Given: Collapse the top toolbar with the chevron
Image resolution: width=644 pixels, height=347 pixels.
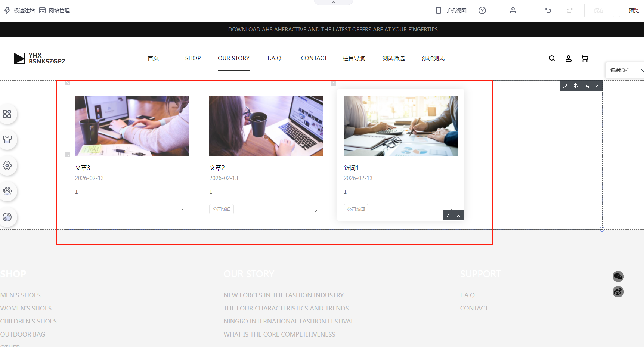Looking at the screenshot, I should [x=334, y=2].
